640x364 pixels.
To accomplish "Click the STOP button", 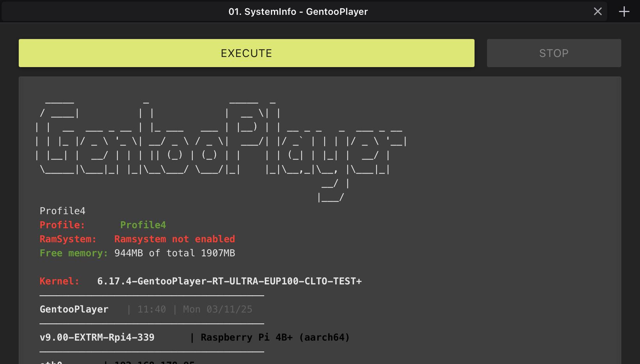I will pos(554,53).
